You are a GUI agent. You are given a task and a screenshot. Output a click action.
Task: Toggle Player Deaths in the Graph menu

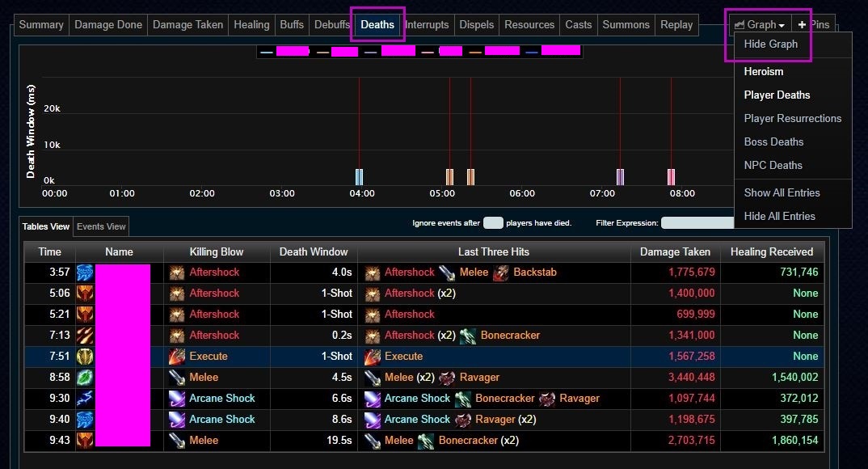pyautogui.click(x=777, y=95)
